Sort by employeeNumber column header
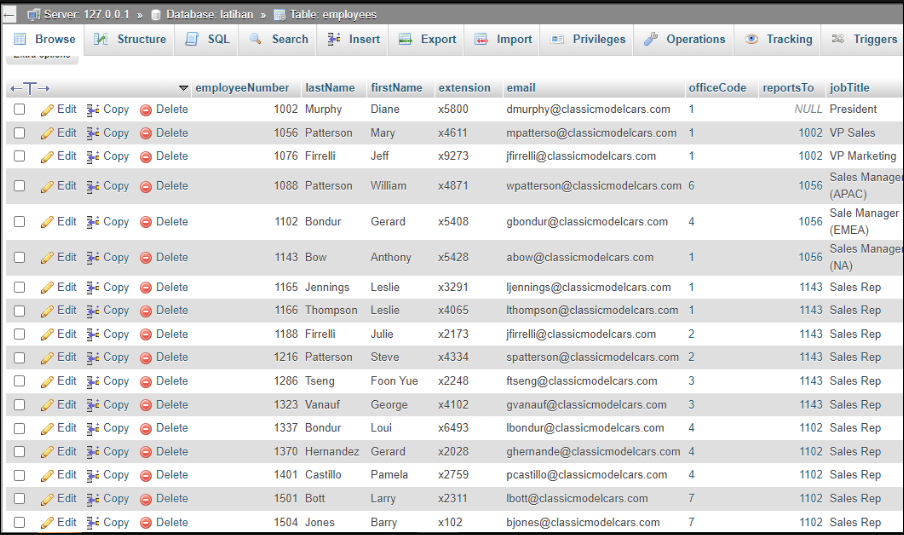 242,88
